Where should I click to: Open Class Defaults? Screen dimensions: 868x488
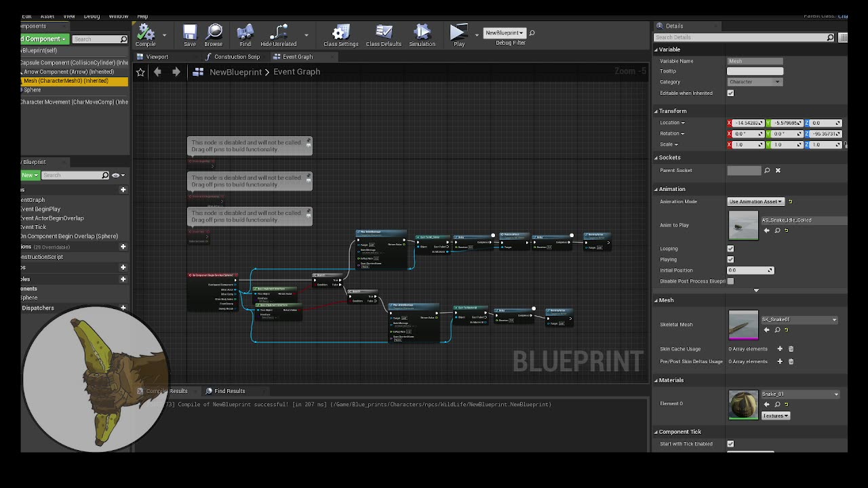click(384, 35)
